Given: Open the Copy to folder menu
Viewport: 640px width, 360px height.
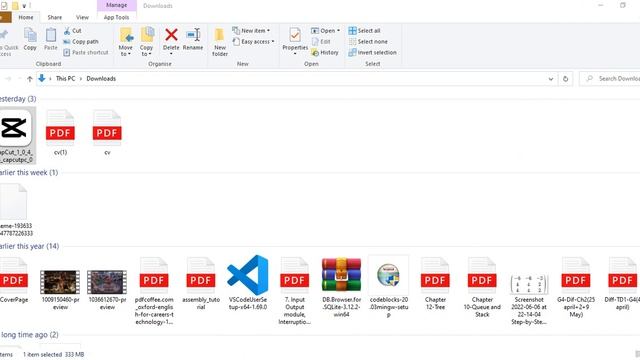Looking at the screenshot, I should [147, 42].
